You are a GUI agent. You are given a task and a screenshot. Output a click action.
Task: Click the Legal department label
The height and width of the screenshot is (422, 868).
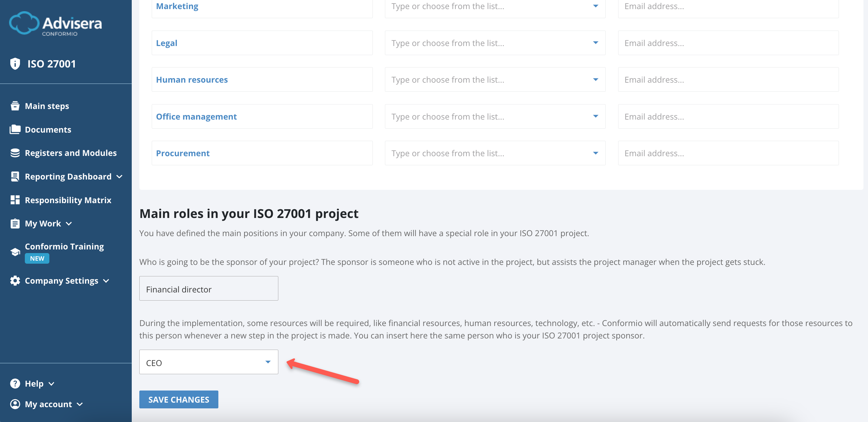pos(167,43)
